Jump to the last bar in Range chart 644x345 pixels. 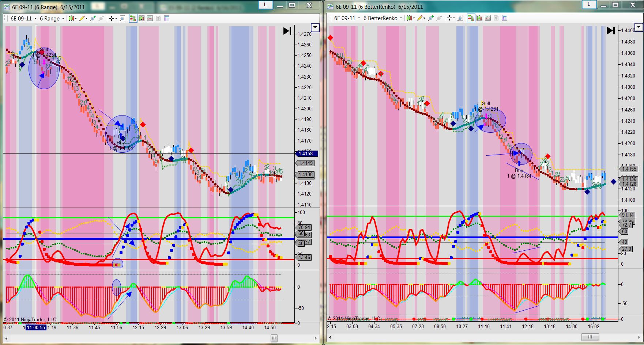click(x=287, y=31)
